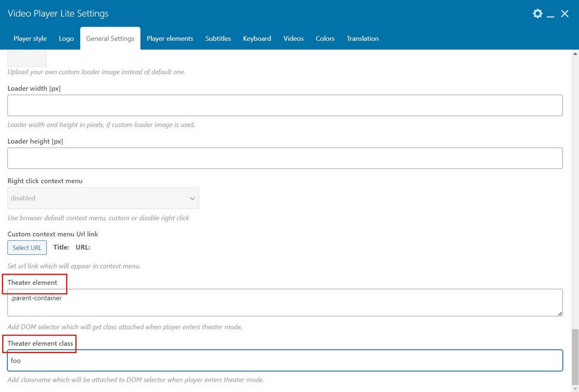The width and height of the screenshot is (579, 392).
Task: Select the Subtitles tab
Action: coord(218,39)
